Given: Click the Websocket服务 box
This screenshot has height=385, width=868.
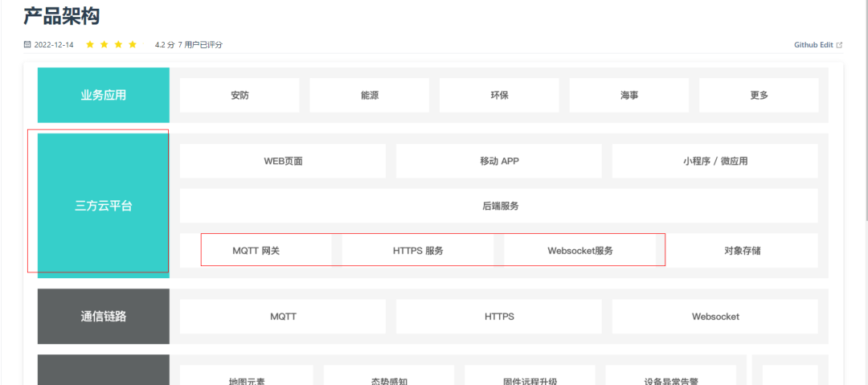Looking at the screenshot, I should click(x=580, y=251).
